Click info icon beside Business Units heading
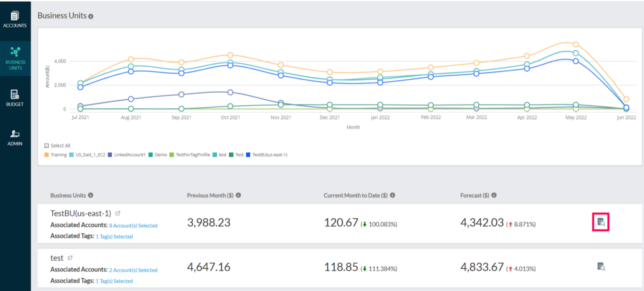 (91, 16)
